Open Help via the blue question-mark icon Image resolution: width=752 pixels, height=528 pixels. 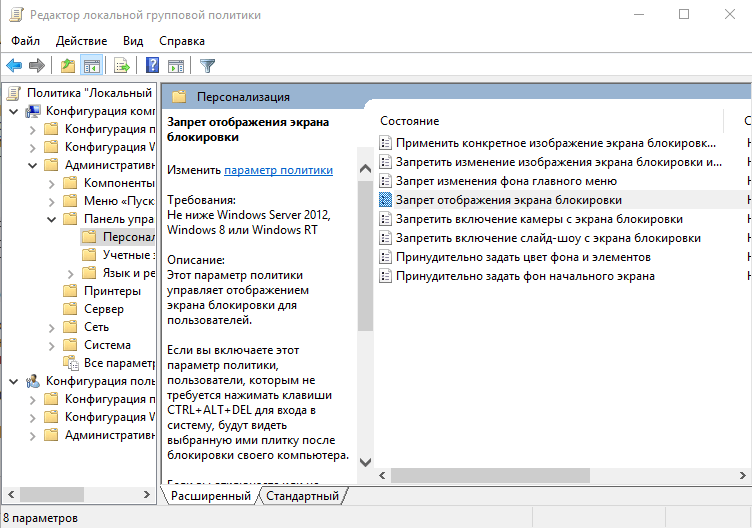(x=152, y=66)
